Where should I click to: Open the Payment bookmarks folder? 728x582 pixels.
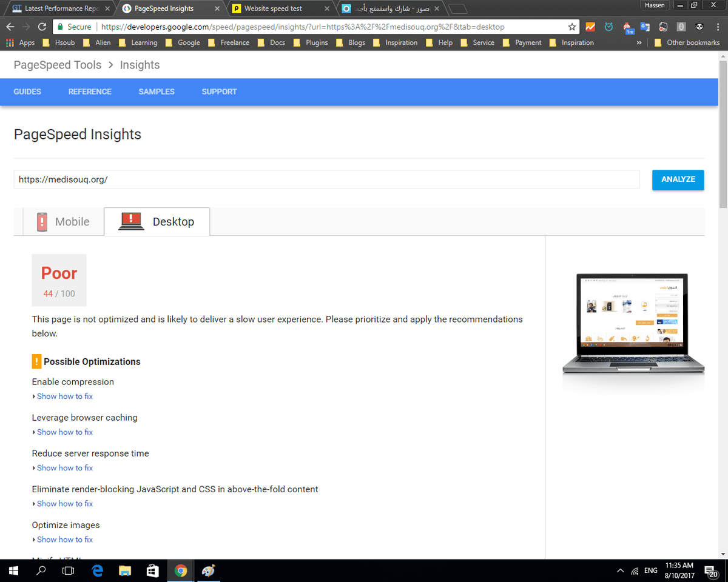pyautogui.click(x=522, y=42)
